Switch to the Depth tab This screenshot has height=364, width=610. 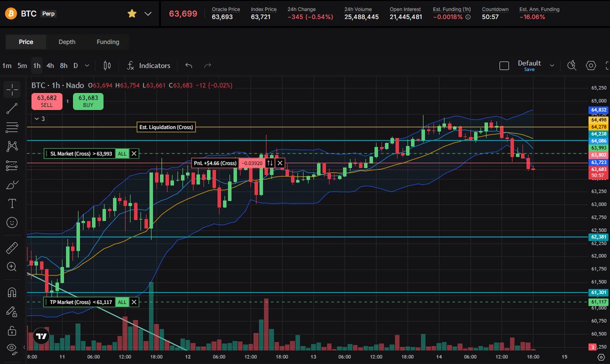click(x=67, y=42)
